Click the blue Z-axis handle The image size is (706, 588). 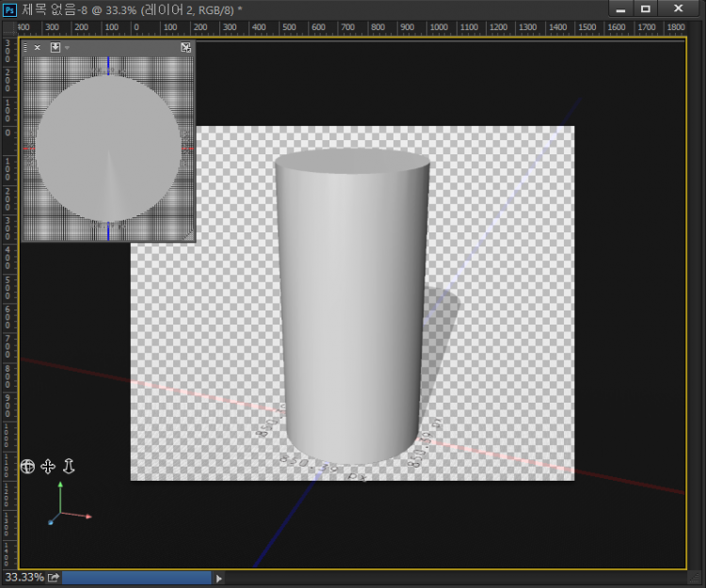pos(50,521)
